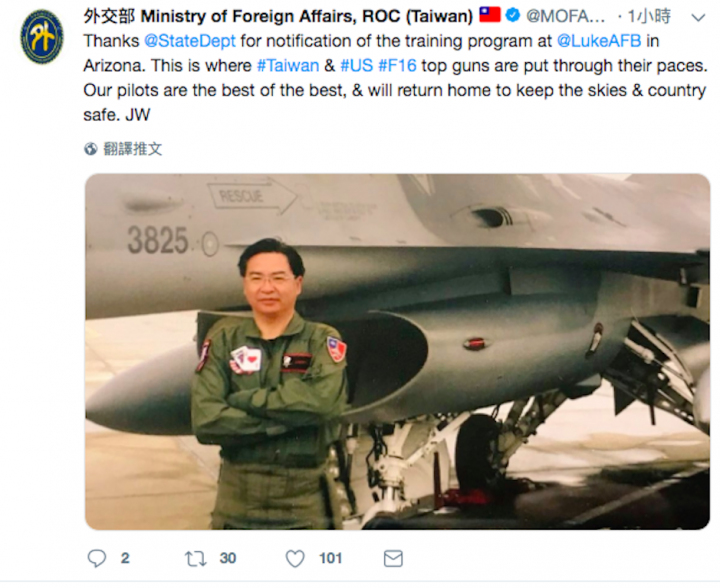Open the @StateDept mention link

190,41
